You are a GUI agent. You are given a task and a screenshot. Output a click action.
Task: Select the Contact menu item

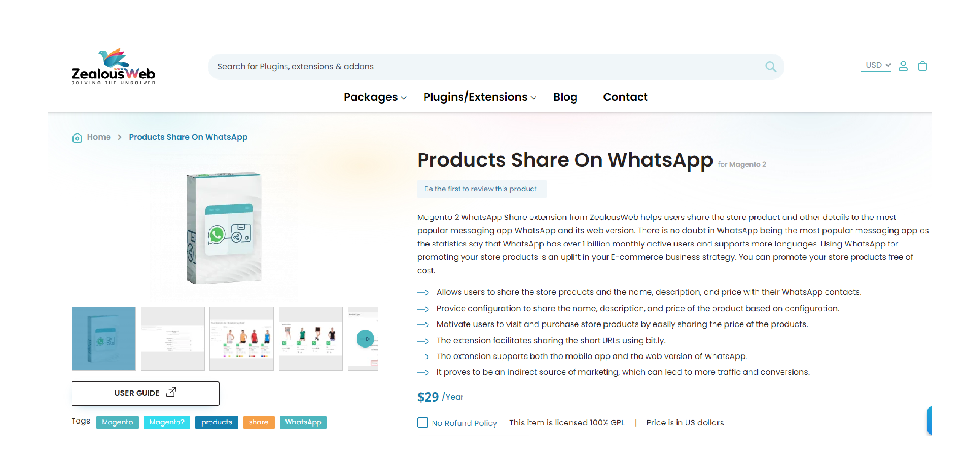coord(625,97)
